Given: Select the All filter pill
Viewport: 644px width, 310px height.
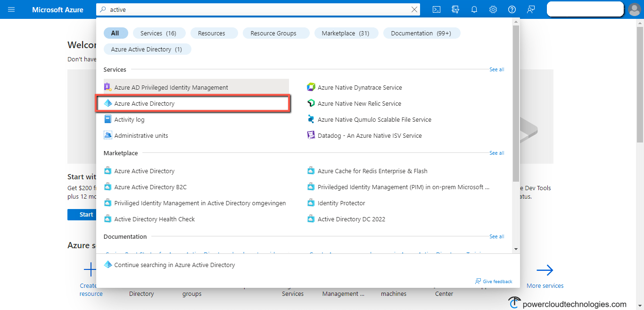Looking at the screenshot, I should [115, 33].
